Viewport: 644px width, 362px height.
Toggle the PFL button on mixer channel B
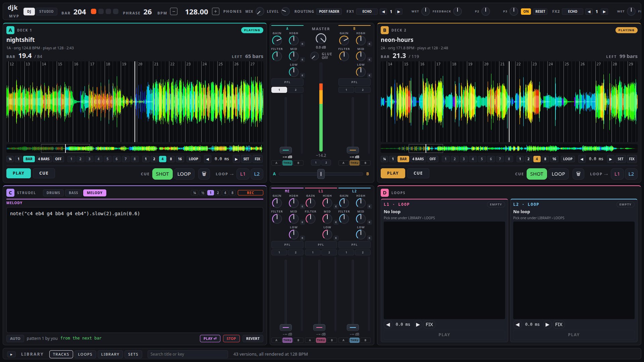point(354,82)
